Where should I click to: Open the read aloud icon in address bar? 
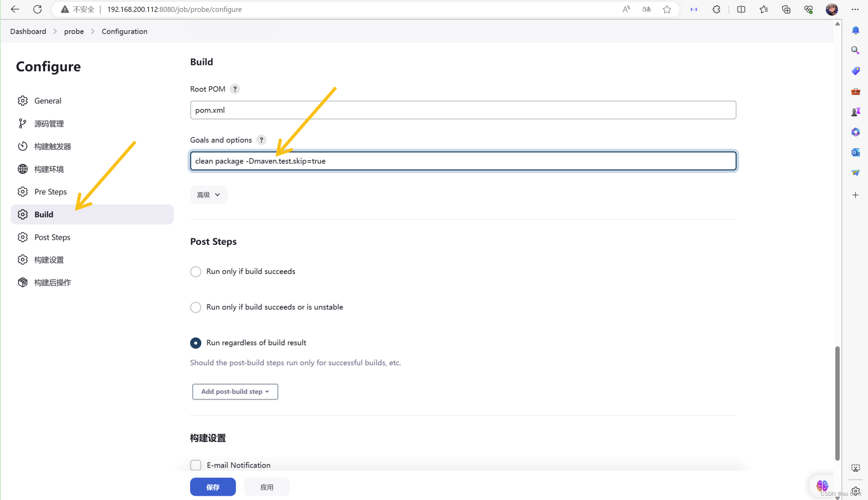point(626,9)
